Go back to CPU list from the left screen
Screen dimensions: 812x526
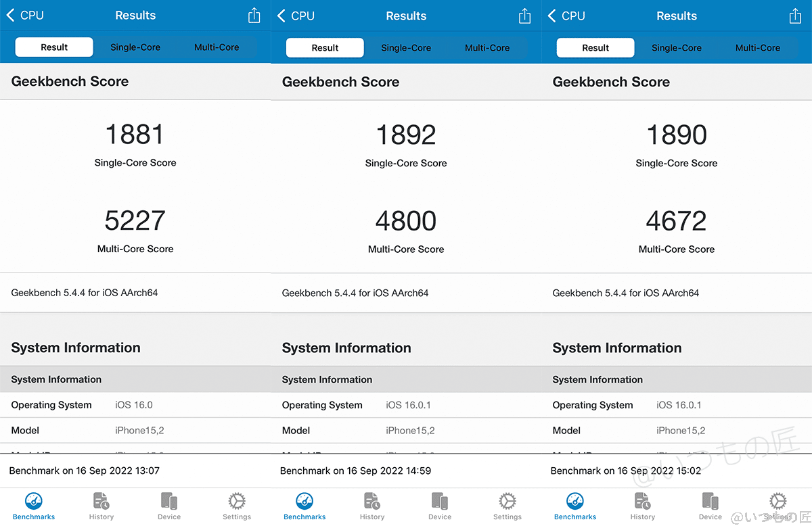(x=24, y=15)
